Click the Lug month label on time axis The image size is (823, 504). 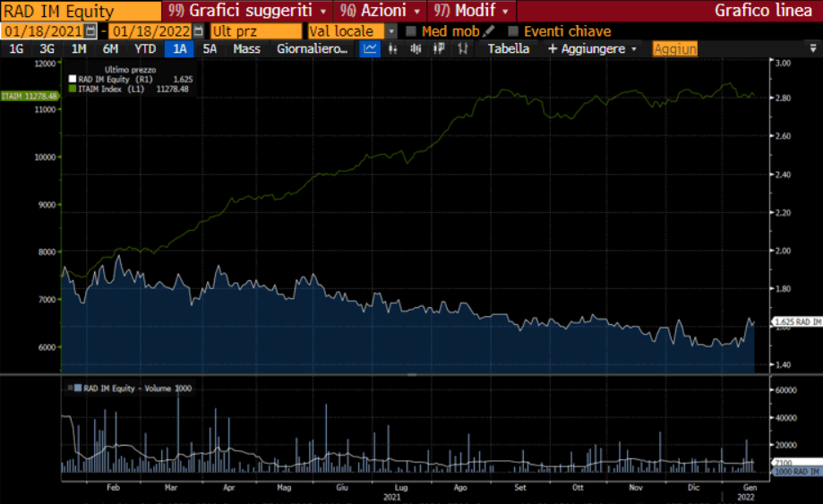click(x=401, y=487)
